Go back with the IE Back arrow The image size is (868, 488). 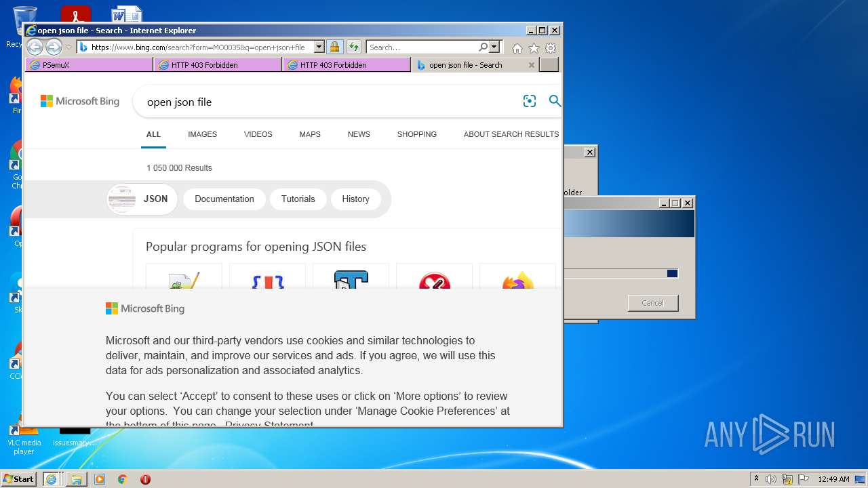click(x=35, y=47)
